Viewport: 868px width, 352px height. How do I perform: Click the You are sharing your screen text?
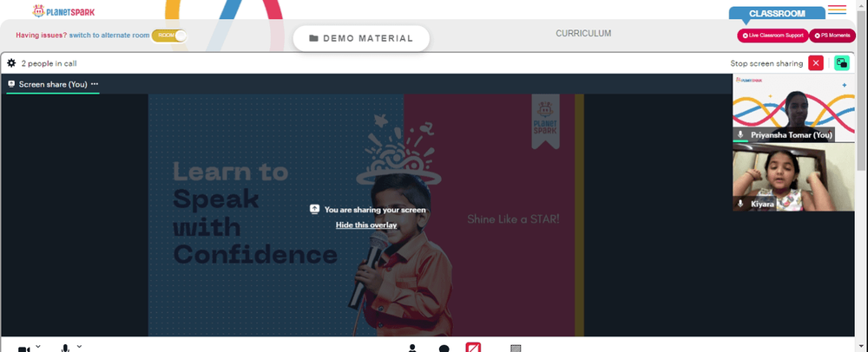coord(375,210)
